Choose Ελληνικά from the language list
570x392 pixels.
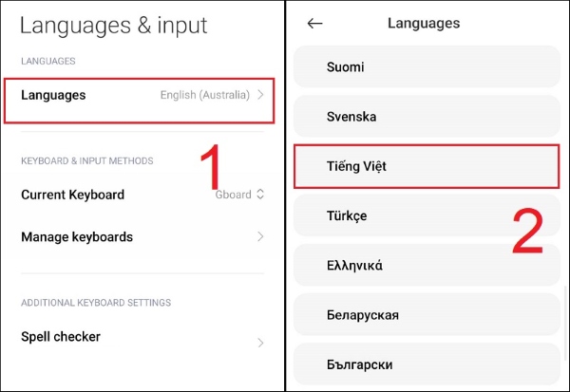[x=426, y=266]
